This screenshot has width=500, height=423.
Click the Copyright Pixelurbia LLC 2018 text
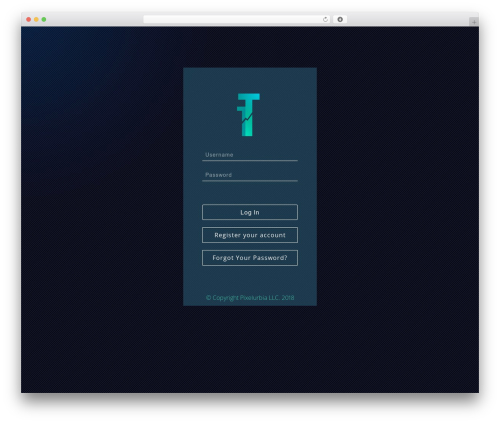250,298
